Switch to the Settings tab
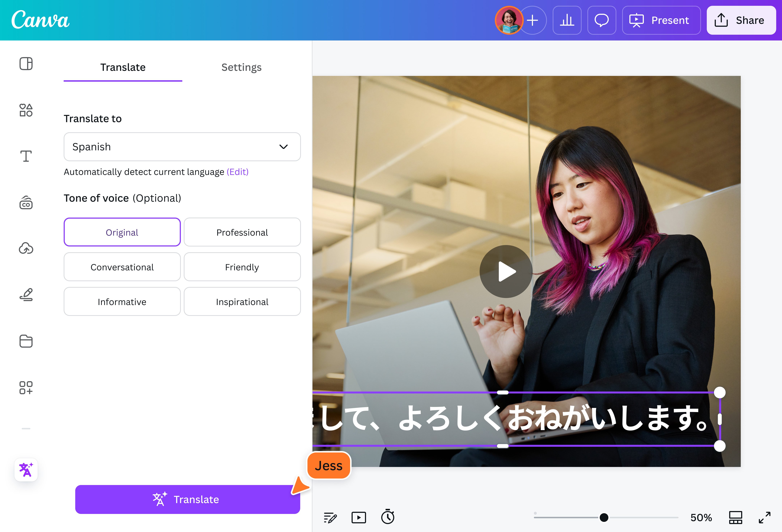The width and height of the screenshot is (782, 532). pos(241,67)
